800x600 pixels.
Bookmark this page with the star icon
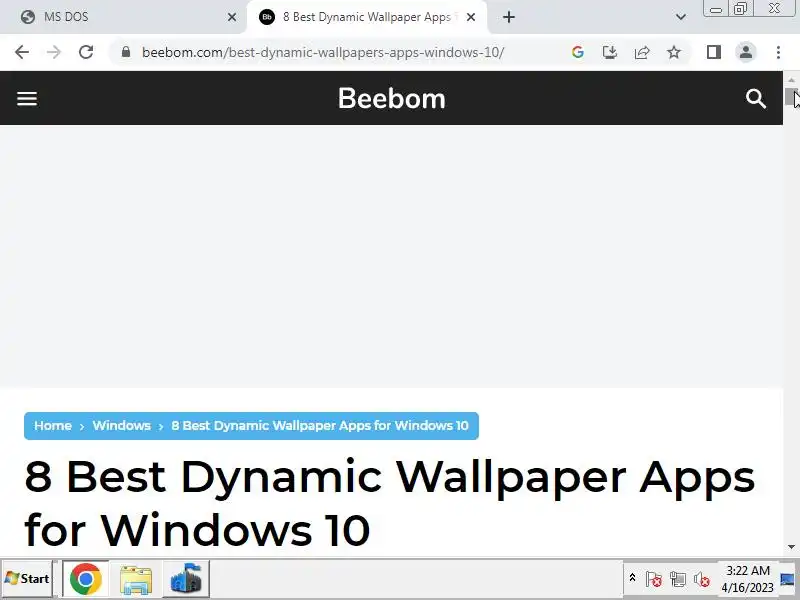coord(674,52)
